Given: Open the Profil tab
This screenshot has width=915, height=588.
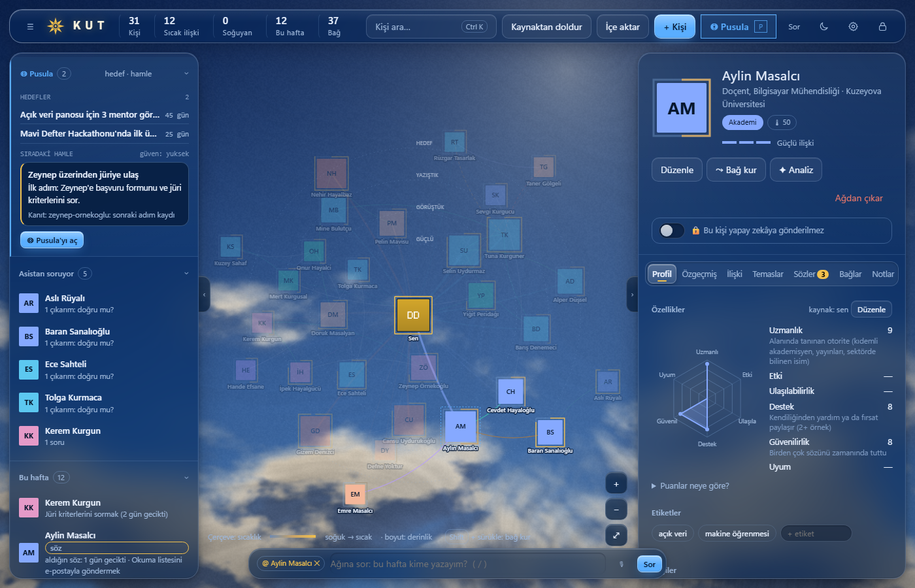Looking at the screenshot, I should (x=661, y=274).
